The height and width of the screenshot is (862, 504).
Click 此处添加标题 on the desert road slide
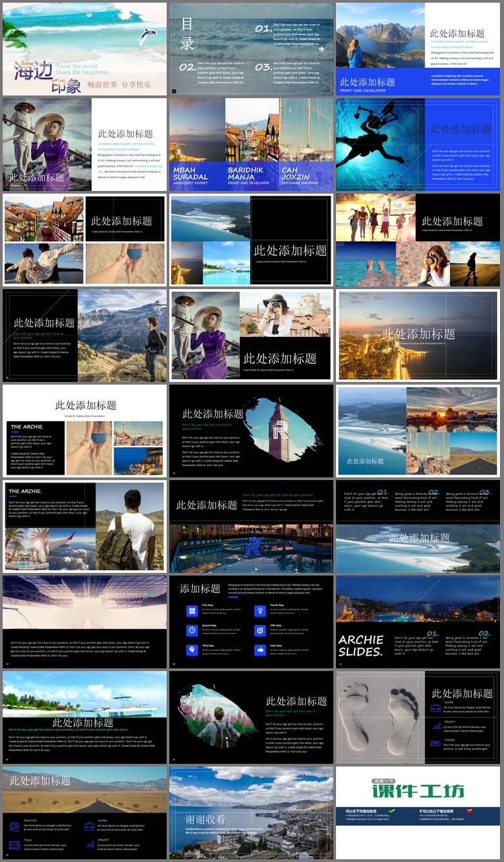[40, 781]
